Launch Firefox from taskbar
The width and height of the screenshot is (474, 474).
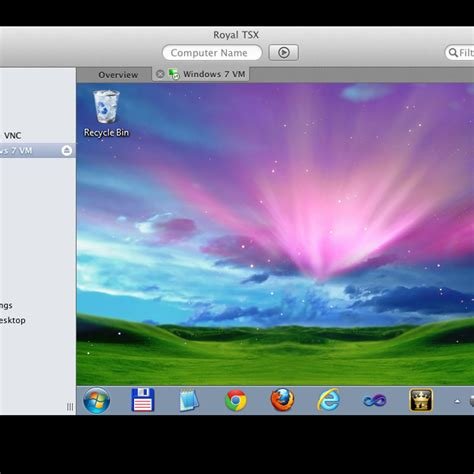(x=282, y=400)
